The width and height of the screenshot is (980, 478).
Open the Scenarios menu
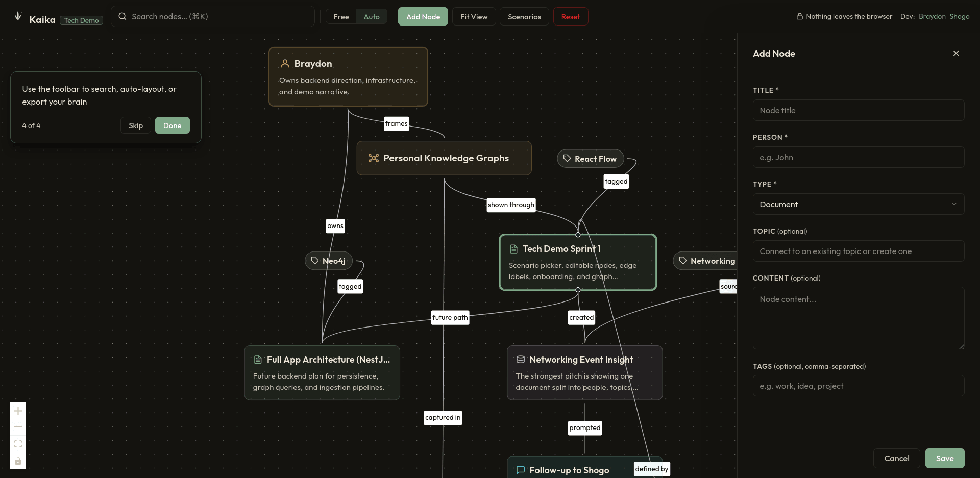point(524,16)
